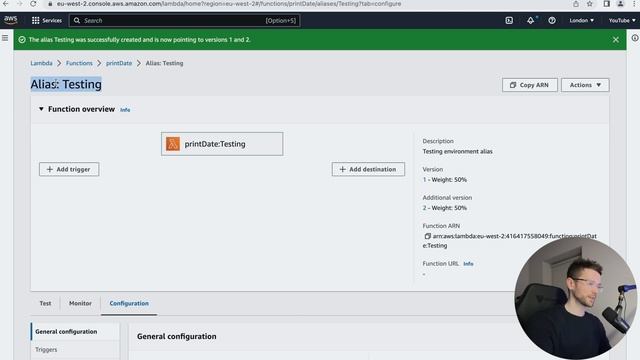Click the address bar URL
Viewport: 640px width, 360px height.
tap(229, 4)
